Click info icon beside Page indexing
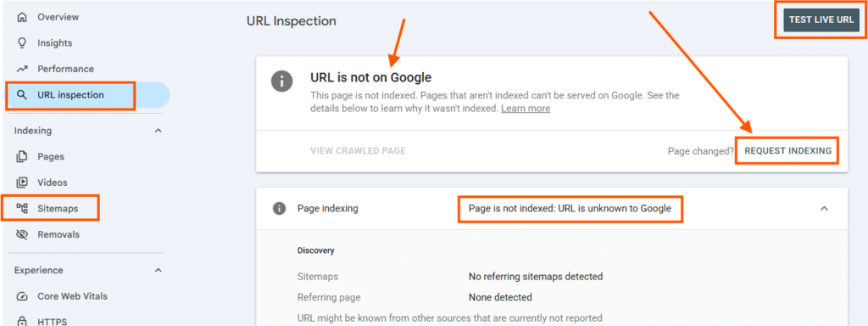 pyautogui.click(x=279, y=209)
